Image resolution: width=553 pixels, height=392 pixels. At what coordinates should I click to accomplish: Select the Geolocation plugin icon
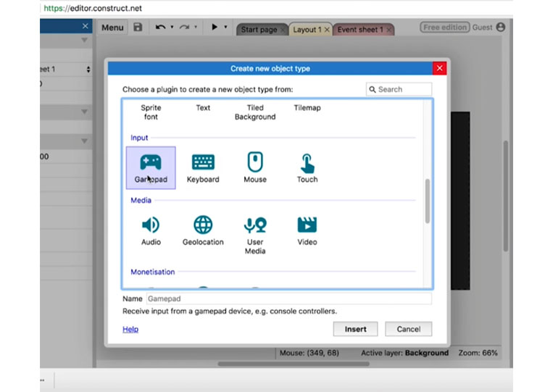(x=203, y=230)
